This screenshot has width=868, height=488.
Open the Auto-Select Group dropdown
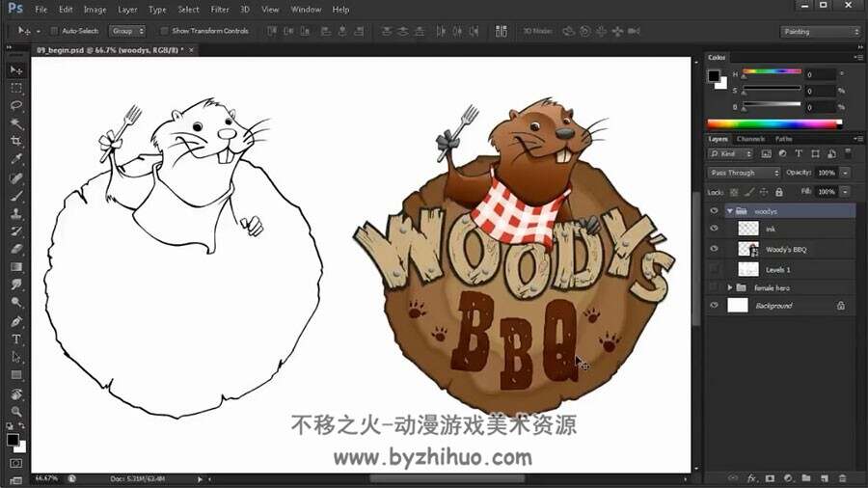[x=127, y=31]
